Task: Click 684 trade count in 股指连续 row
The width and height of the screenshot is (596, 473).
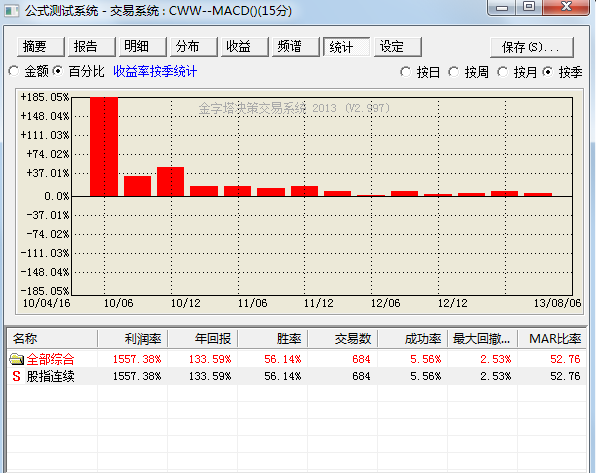Action: [x=361, y=376]
